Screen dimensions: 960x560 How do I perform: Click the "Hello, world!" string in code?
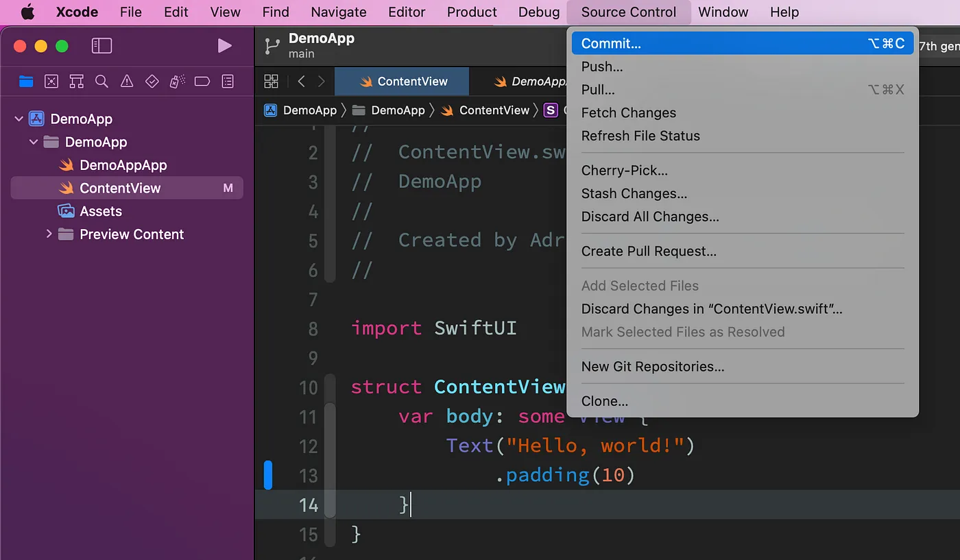595,446
